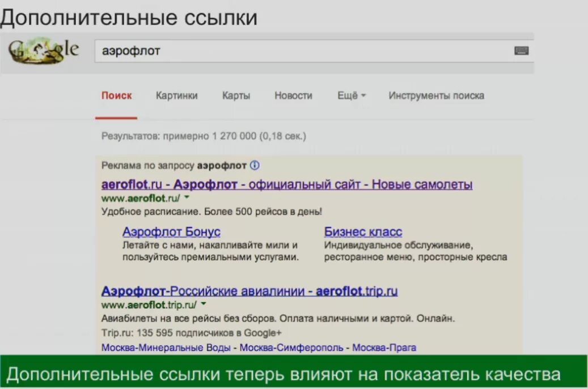Click the www.aeroflot.ru/ green URL text
This screenshot has width=588, height=389.
pos(141,198)
